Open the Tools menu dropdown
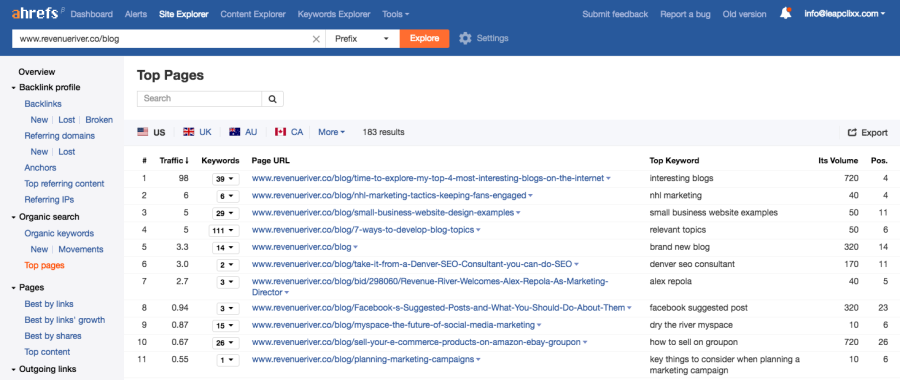900x380 pixels. click(396, 14)
